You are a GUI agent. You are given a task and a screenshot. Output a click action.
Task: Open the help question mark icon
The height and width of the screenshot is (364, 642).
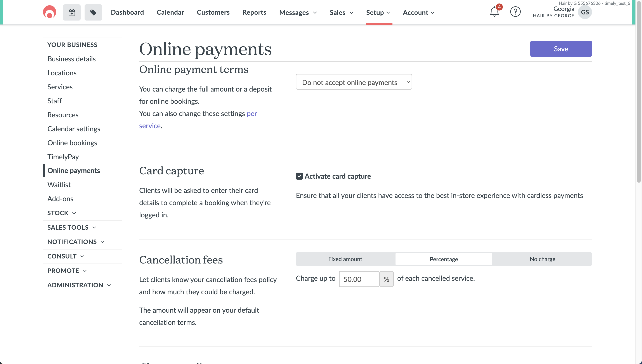(x=515, y=12)
